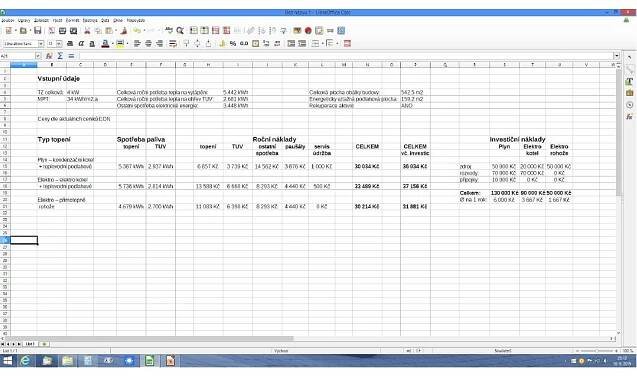Click the formula input line
Image resolution: width=637 pixels, height=377 pixels.
(346, 56)
